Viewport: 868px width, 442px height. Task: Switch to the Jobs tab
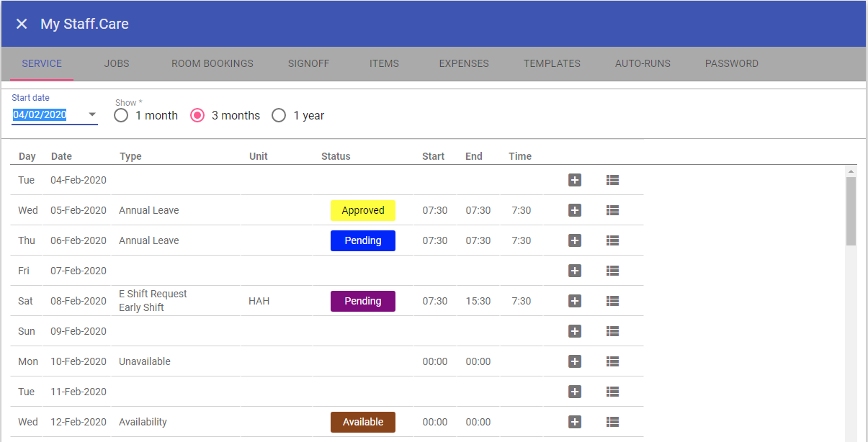pyautogui.click(x=117, y=63)
